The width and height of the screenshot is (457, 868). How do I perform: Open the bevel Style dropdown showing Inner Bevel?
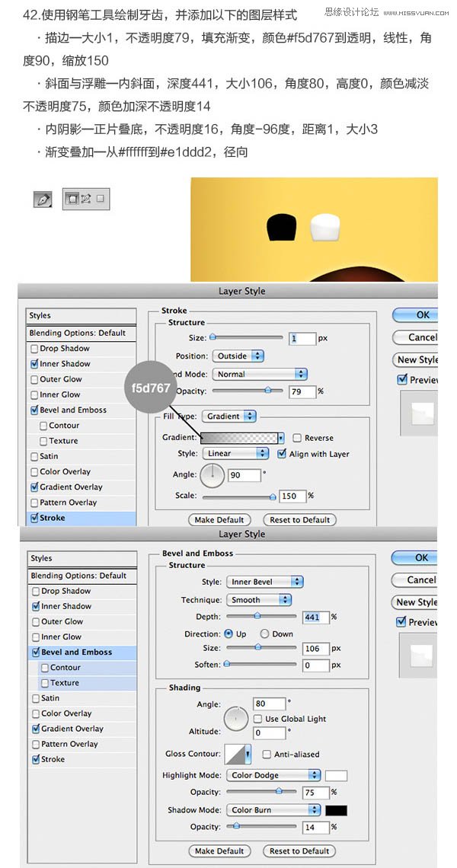tap(265, 582)
